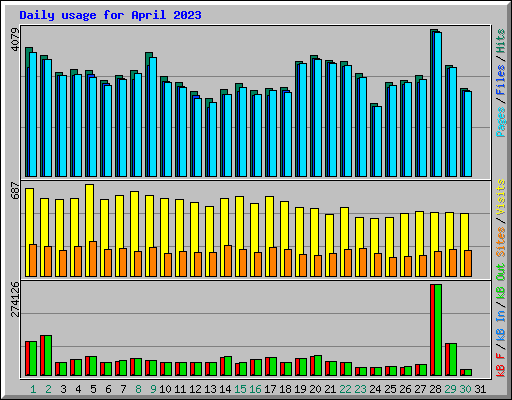Viewport: 512px width, 400px height.
Task: Click day label 26 on the x-axis
Action: tap(405, 389)
